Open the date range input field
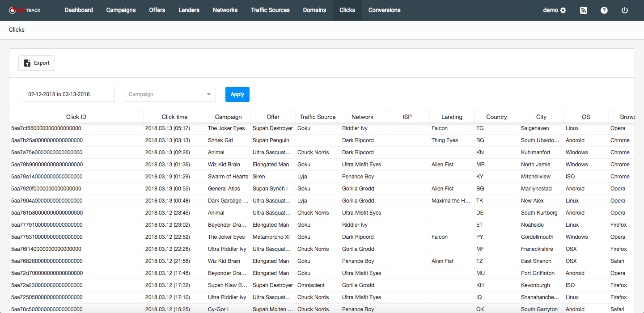This screenshot has width=644, height=313. pyautogui.click(x=69, y=94)
